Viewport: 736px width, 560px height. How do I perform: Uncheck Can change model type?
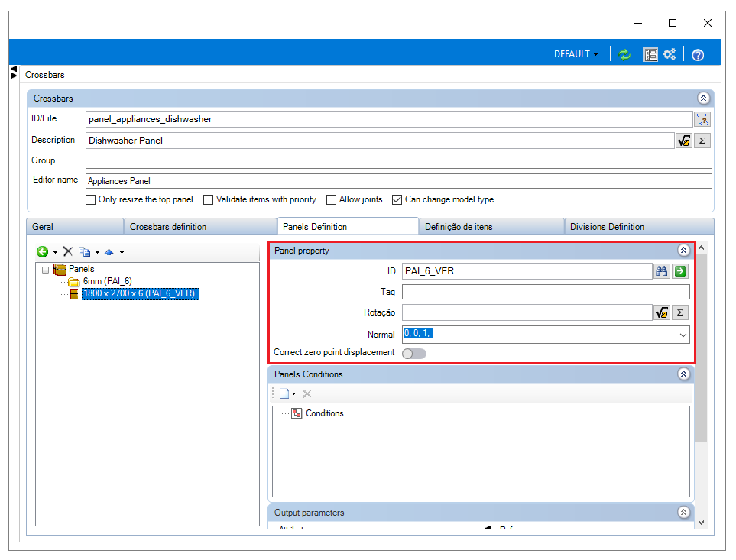click(x=397, y=200)
